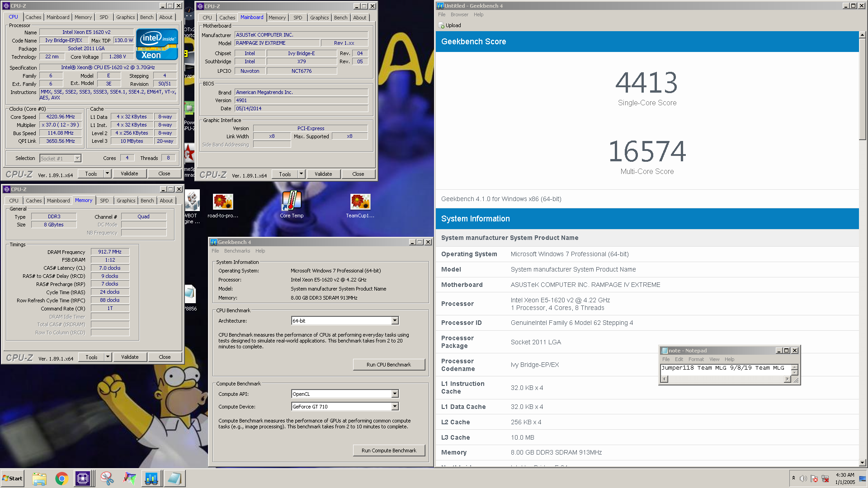The width and height of the screenshot is (868, 488).
Task: Open the Socket #1 selection dropdown
Action: 77,158
